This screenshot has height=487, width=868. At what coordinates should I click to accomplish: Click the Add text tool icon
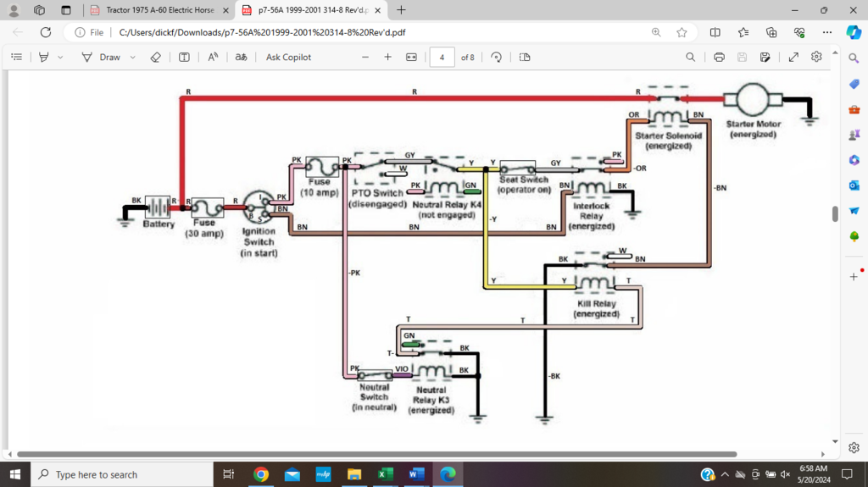(184, 57)
